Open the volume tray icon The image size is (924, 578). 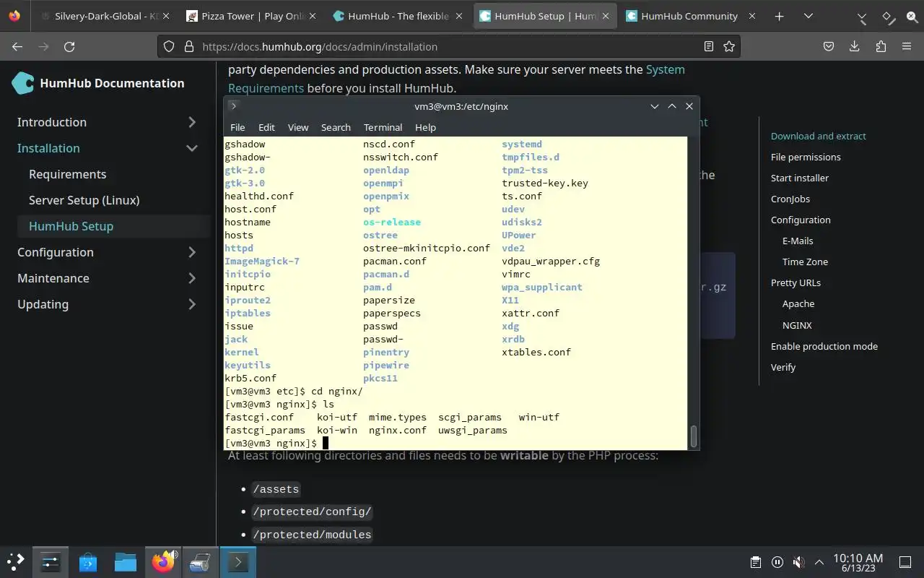pyautogui.click(x=798, y=562)
